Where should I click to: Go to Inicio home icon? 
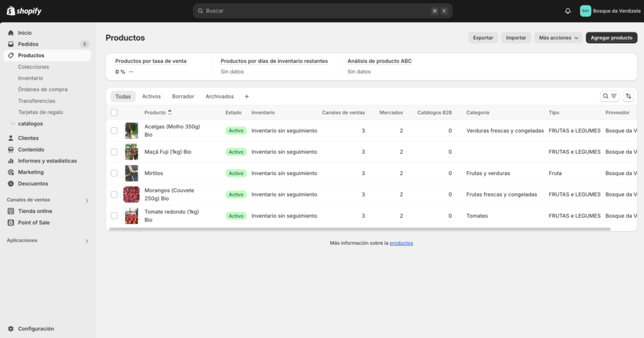click(11, 33)
